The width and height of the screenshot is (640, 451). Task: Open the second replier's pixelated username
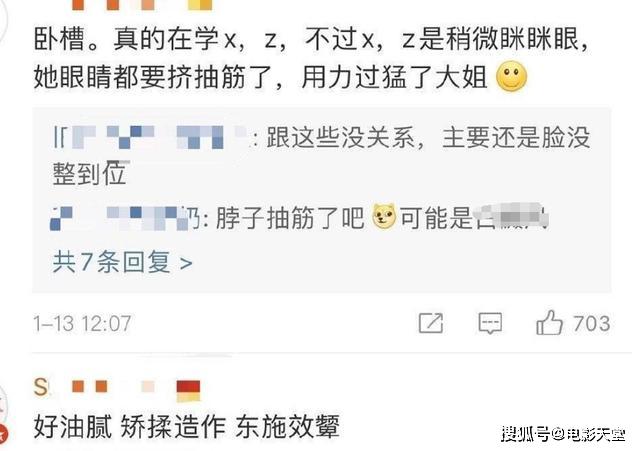tap(124, 218)
